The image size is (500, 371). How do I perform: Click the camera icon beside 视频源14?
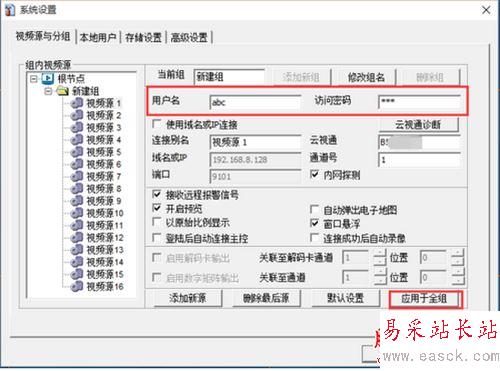(77, 262)
